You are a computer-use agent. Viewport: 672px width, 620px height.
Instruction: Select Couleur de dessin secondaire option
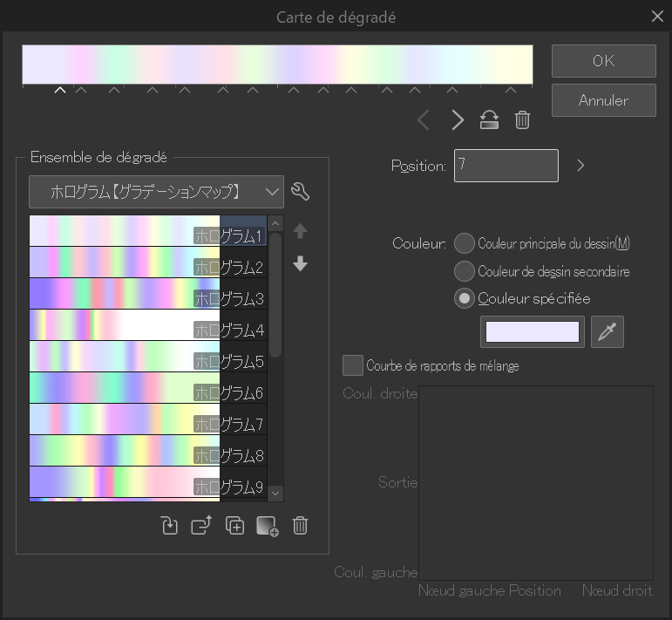pos(465,271)
